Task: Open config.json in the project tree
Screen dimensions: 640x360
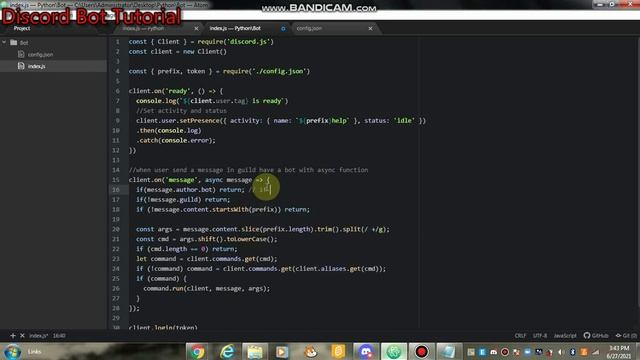Action: coord(40,54)
